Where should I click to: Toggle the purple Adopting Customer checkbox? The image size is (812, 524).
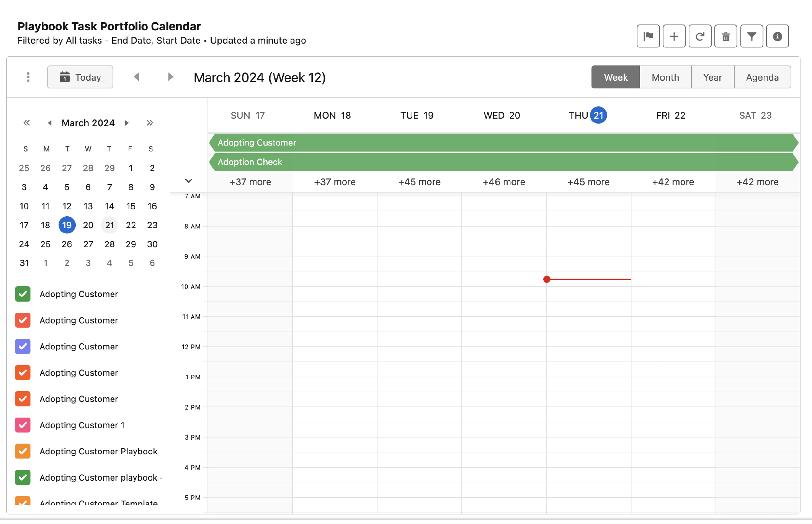23,346
